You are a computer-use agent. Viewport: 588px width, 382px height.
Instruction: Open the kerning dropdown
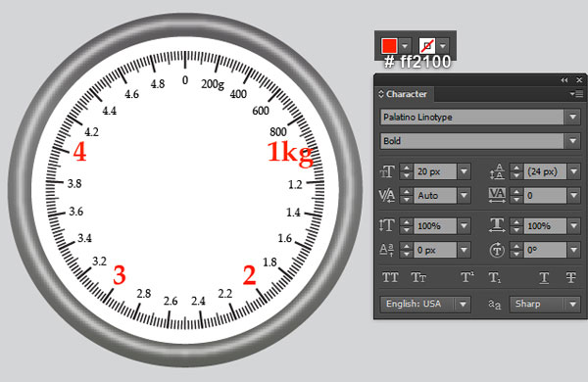464,196
